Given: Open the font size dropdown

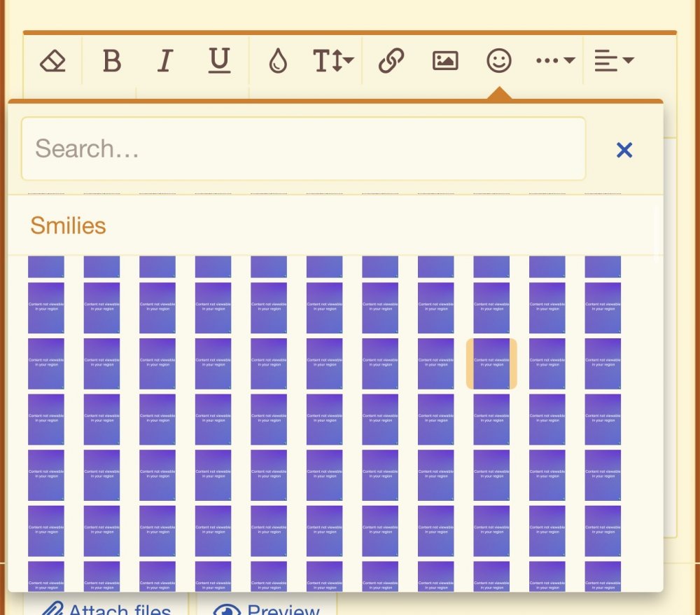Looking at the screenshot, I should (333, 60).
